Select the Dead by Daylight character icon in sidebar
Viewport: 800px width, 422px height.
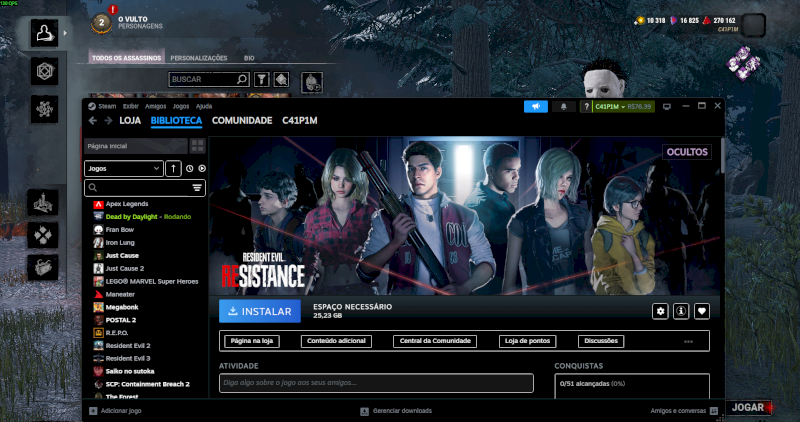(x=44, y=33)
